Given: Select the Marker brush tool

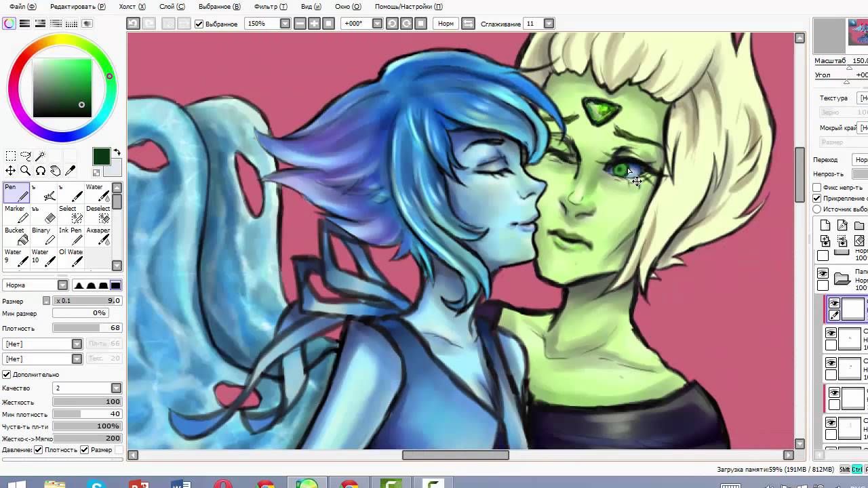Looking at the screenshot, I should point(16,216).
